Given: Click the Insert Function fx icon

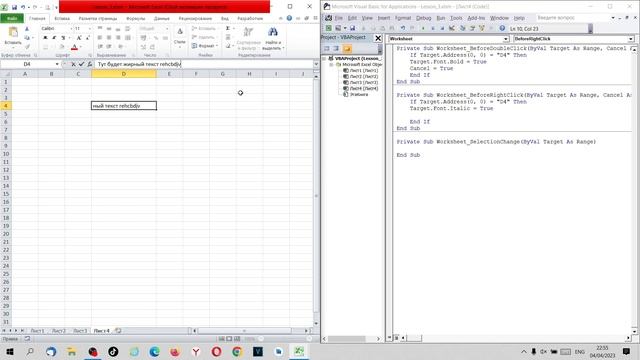Looking at the screenshot, I should (x=89, y=64).
